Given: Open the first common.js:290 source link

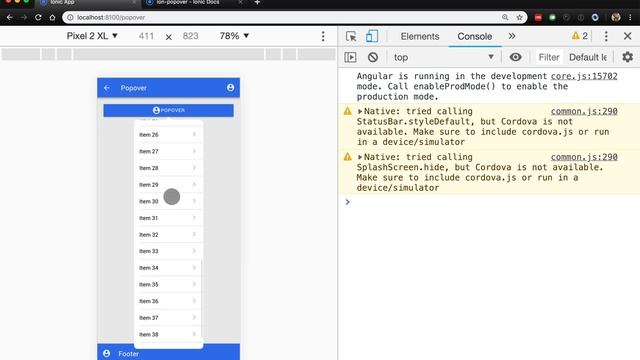Looking at the screenshot, I should [584, 111].
